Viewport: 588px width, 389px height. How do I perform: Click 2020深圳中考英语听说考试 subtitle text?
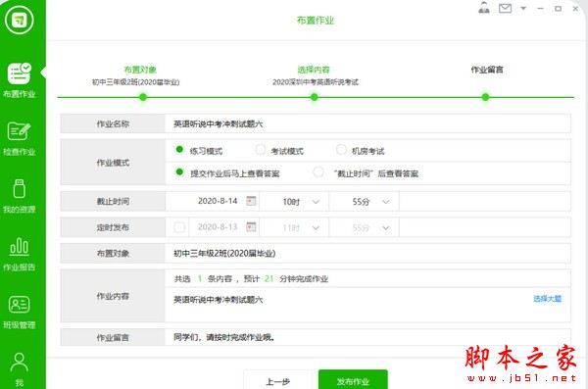pyautogui.click(x=315, y=82)
